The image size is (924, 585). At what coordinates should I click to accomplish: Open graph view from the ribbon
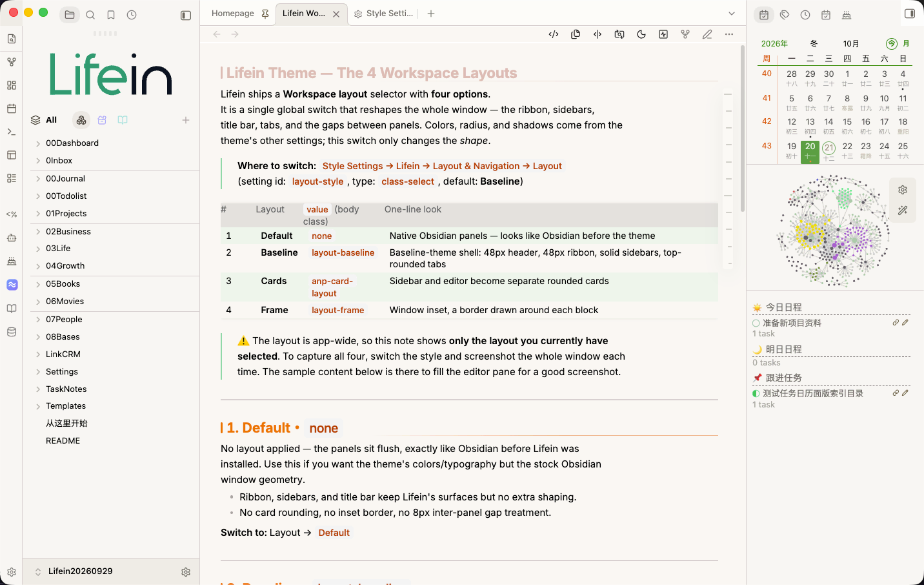click(x=12, y=62)
